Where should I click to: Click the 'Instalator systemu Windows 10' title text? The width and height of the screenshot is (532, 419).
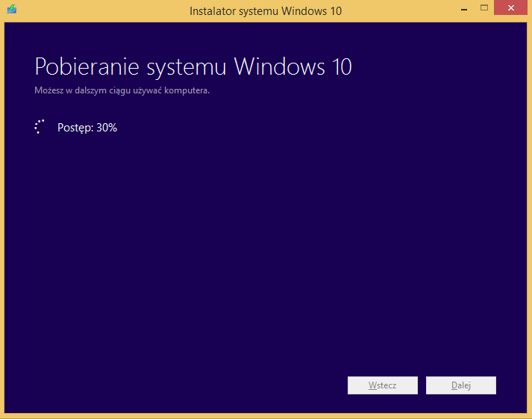click(x=265, y=10)
